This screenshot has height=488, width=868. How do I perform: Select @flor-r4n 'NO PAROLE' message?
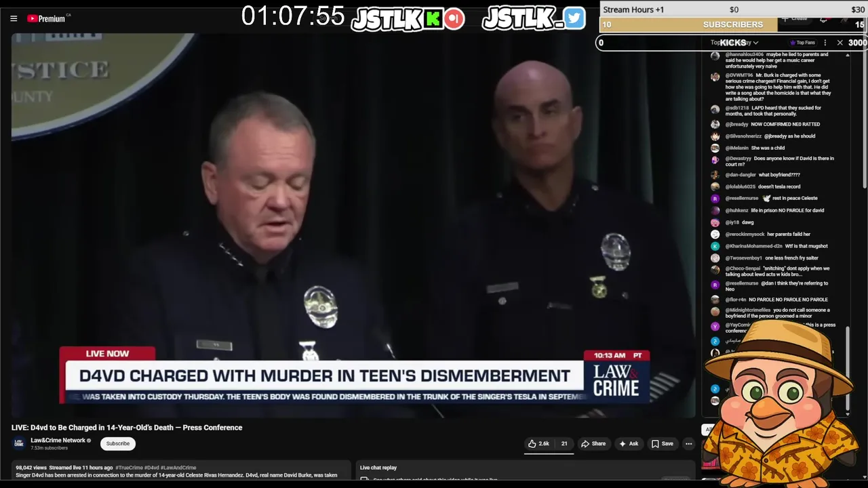777,300
